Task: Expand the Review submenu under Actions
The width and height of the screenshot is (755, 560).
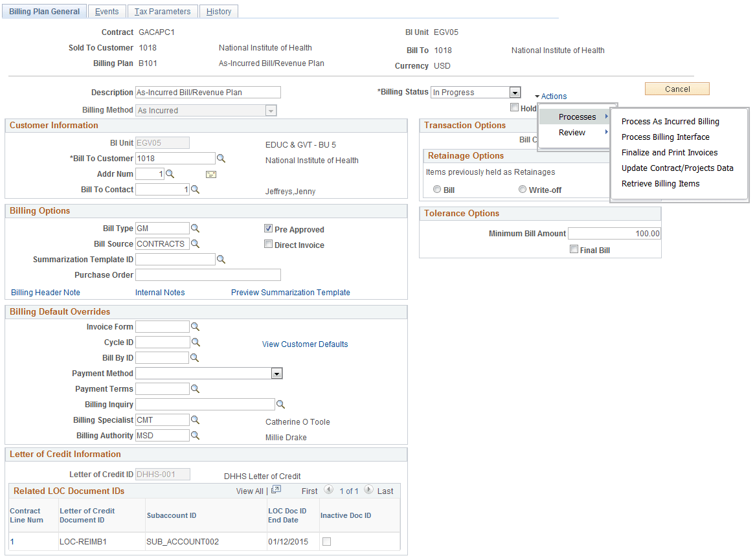Action: point(572,133)
